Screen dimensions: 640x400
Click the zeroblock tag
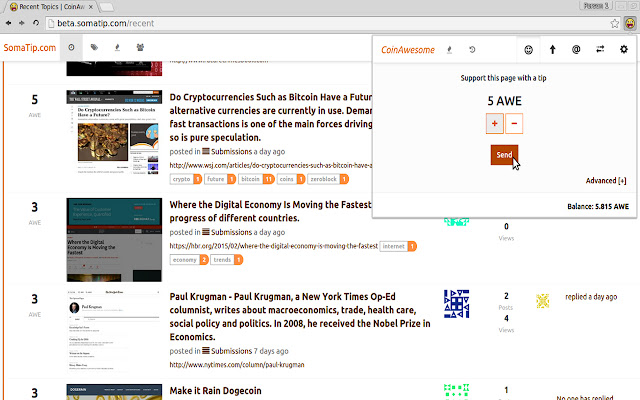(328, 179)
